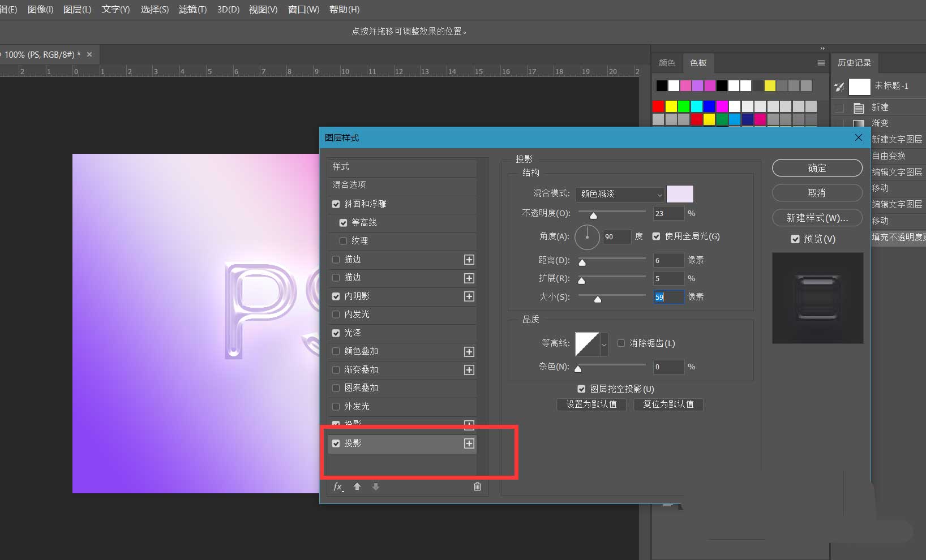Delete the effect with the trash icon

[x=477, y=486]
